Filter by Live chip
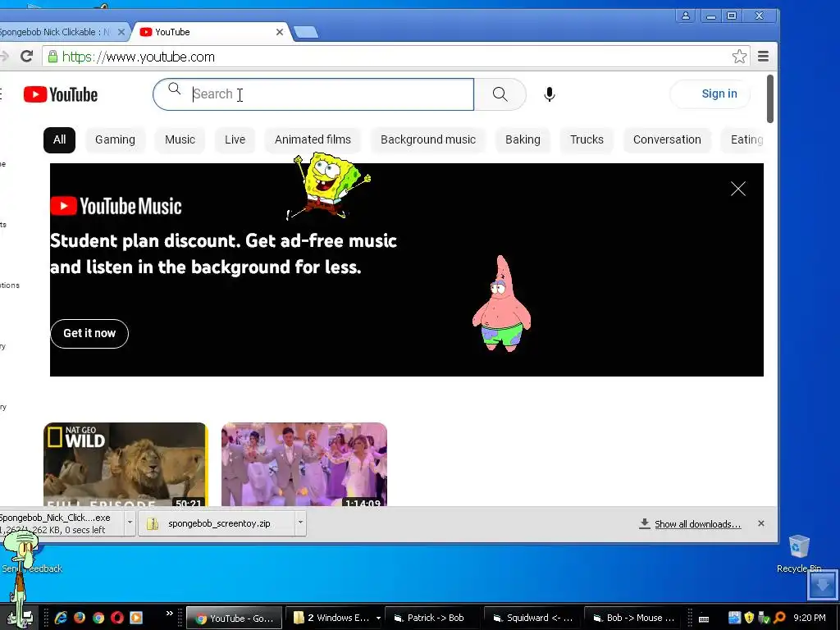The image size is (840, 630). pyautogui.click(x=235, y=139)
